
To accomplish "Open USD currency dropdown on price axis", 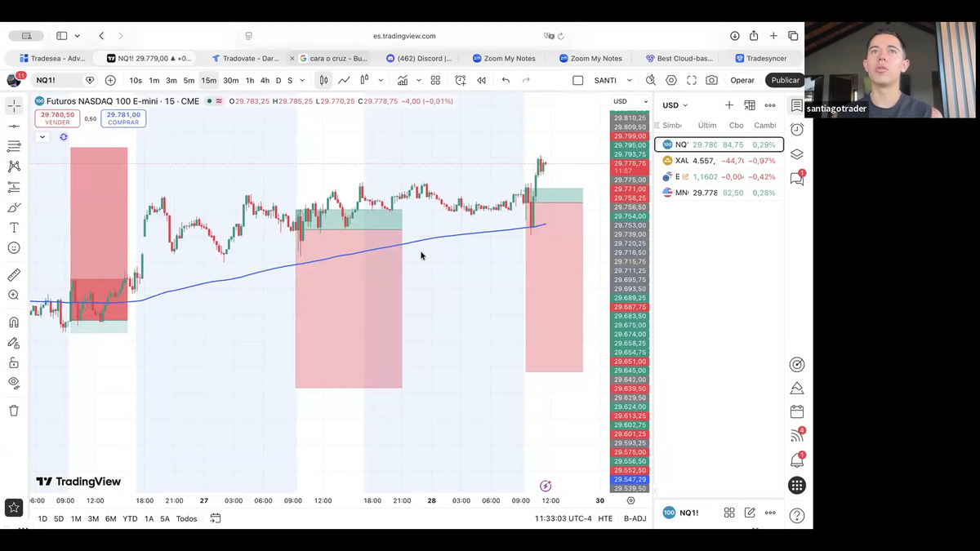I will point(630,101).
